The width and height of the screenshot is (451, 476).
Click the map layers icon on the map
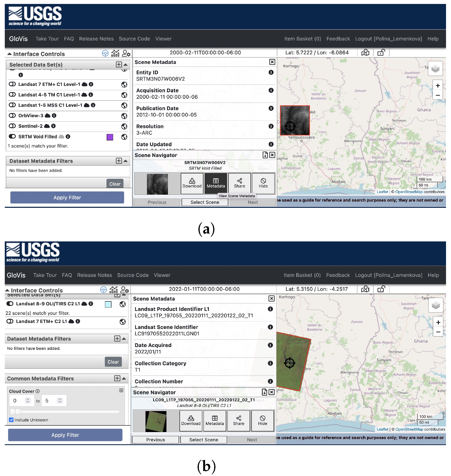coord(435,69)
